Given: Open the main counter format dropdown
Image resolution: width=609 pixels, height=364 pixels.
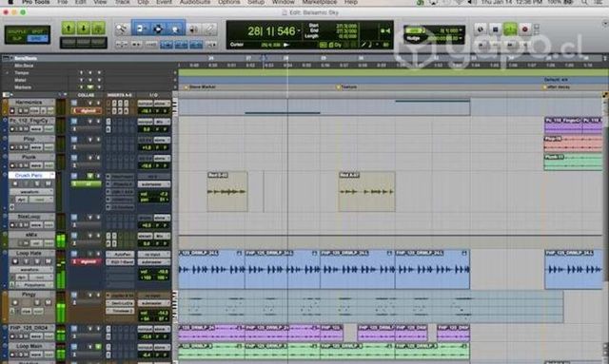Looking at the screenshot, I should coord(300,31).
